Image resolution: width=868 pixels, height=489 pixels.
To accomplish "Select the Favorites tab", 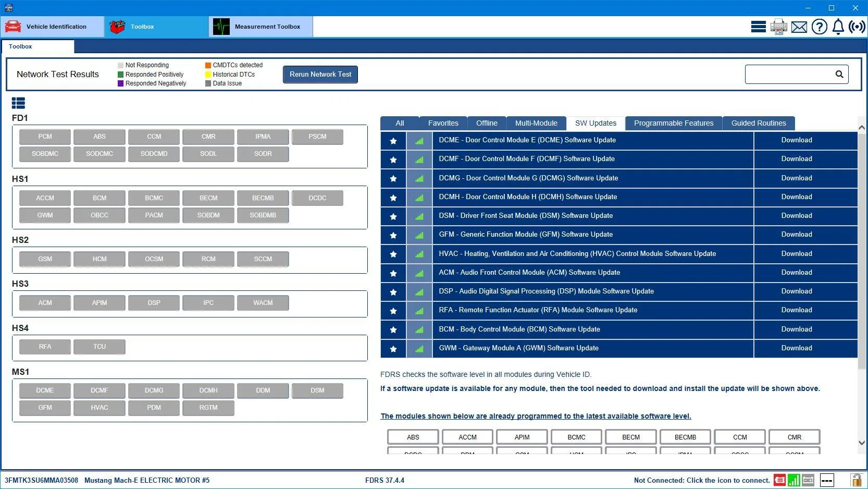I will coord(443,124).
